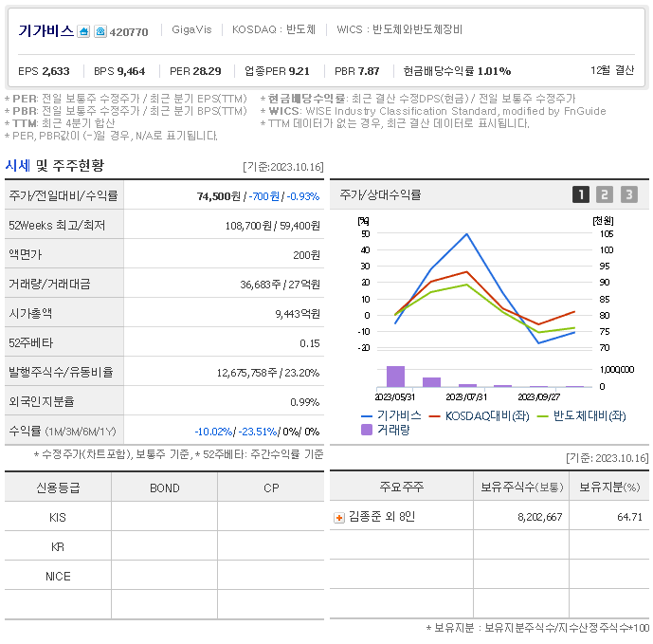The height and width of the screenshot is (644, 653).
Task: Click the KR credit rating row
Action: coord(164,546)
